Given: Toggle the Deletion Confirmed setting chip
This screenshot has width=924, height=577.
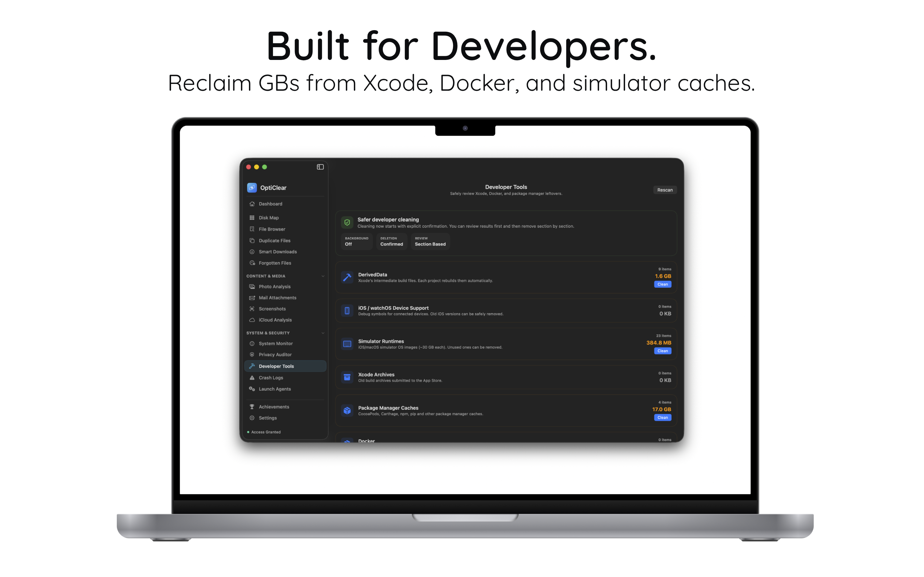Looking at the screenshot, I should 391,241.
